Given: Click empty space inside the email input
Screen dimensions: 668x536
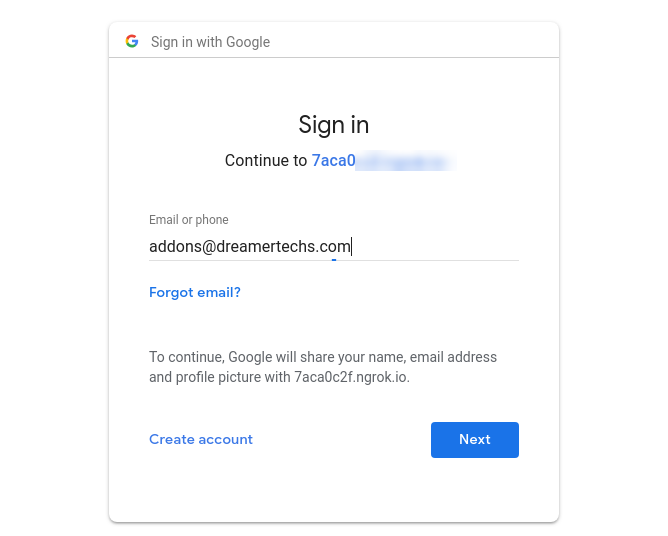Looking at the screenshot, I should pyautogui.click(x=435, y=246).
